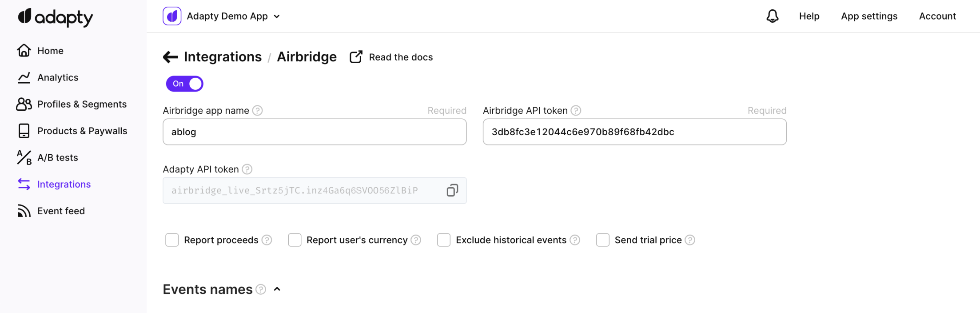Click the Adapty Demo App icon

(172, 16)
